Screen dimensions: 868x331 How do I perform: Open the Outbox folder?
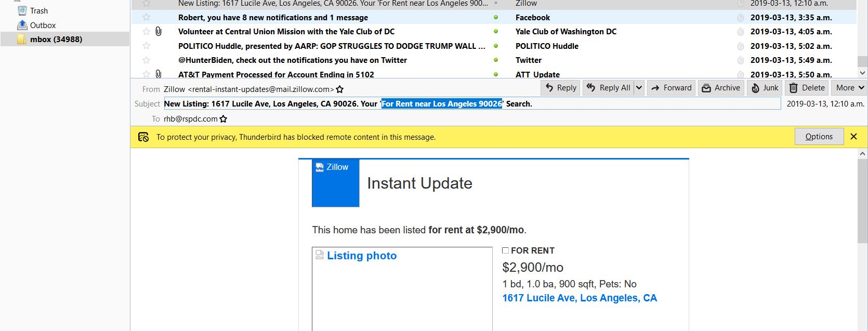[x=43, y=25]
